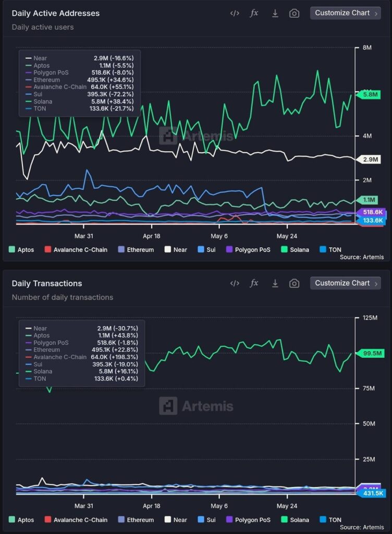Screen dimensions: 392x534
Task: Open formula fx icon on Daily Active Addresses chart
Action: [x=254, y=13]
